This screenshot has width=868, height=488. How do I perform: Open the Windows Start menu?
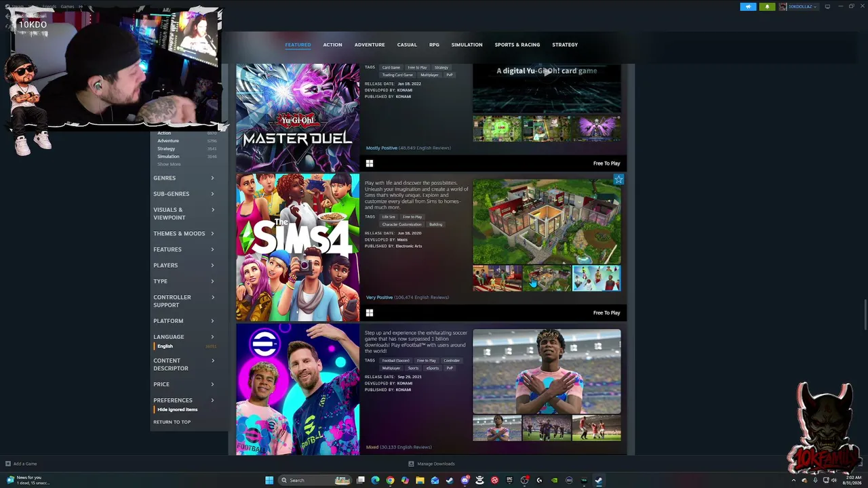[x=269, y=481]
